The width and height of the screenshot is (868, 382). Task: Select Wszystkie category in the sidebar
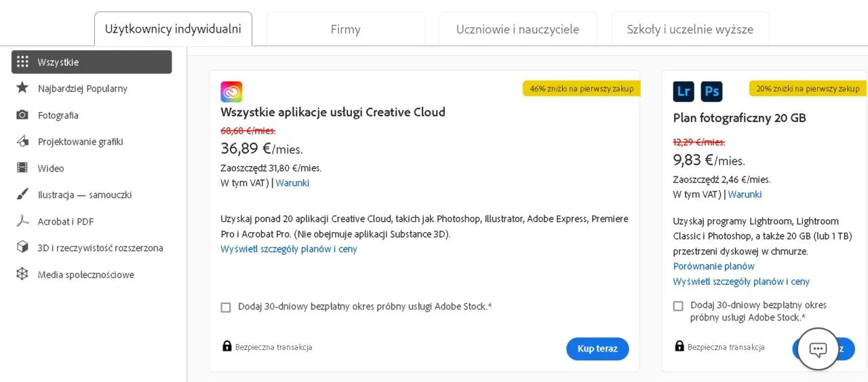click(92, 62)
